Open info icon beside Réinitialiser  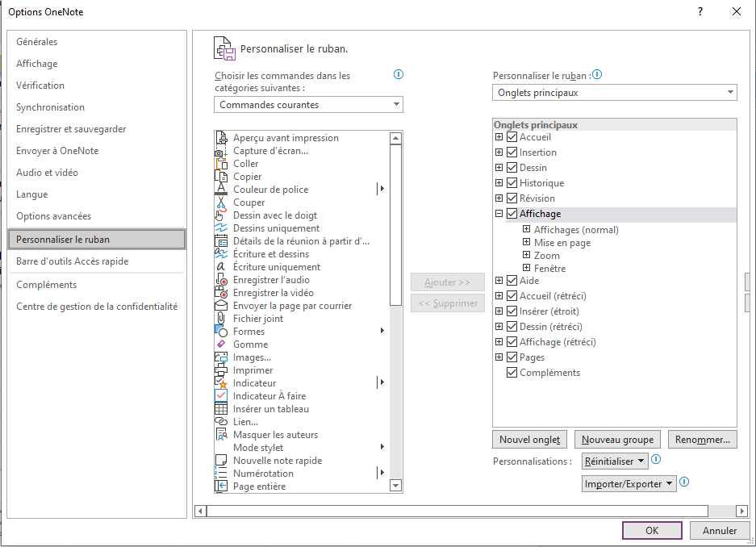pyautogui.click(x=656, y=459)
